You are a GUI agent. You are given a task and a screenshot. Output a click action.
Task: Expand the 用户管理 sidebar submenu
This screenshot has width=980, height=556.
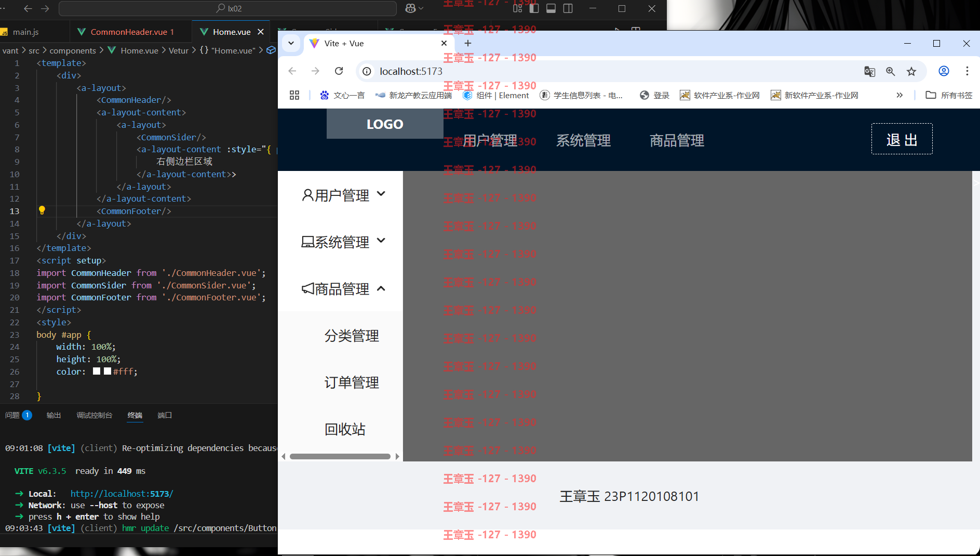[340, 194]
